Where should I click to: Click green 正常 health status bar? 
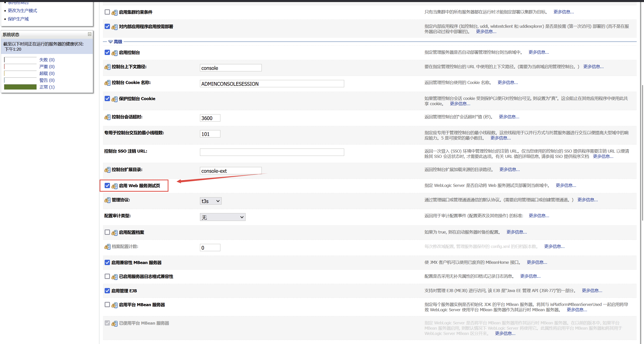(20, 87)
